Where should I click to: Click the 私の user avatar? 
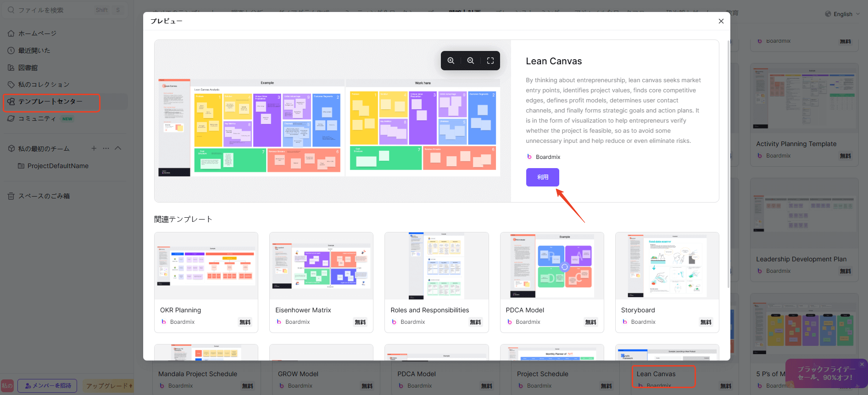click(x=7, y=386)
